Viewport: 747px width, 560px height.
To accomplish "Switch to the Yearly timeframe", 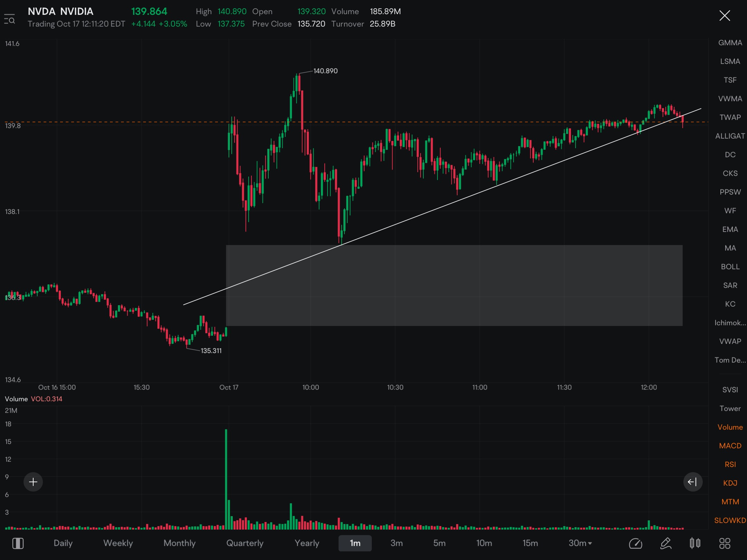I will coord(307,543).
